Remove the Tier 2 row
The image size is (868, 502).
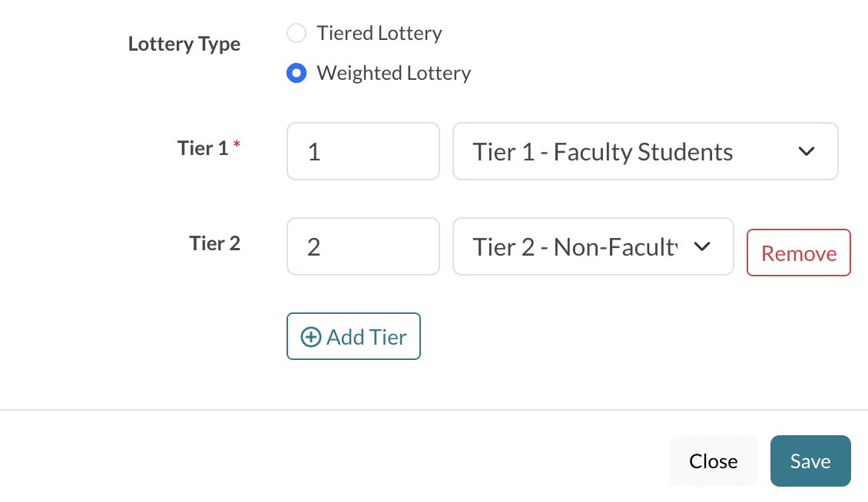click(x=798, y=253)
